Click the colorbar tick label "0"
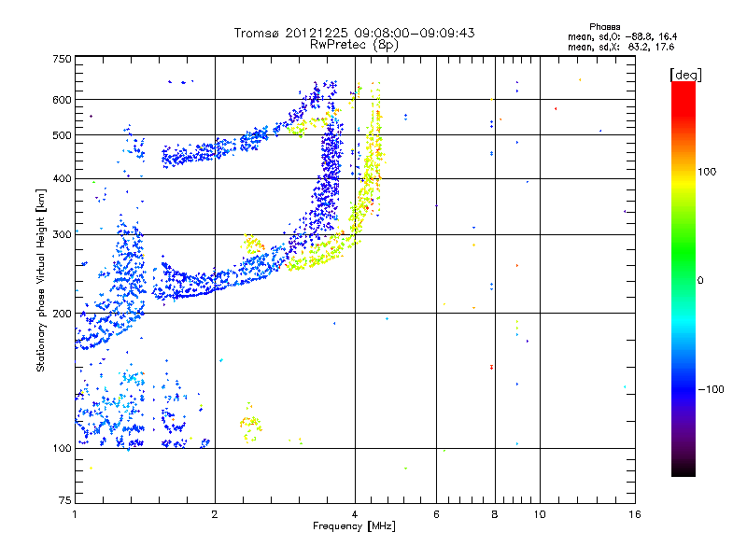 [x=700, y=280]
